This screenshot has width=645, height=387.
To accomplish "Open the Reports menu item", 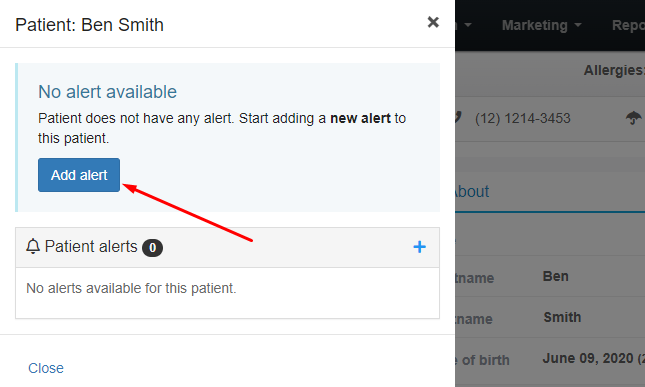I will (x=628, y=25).
